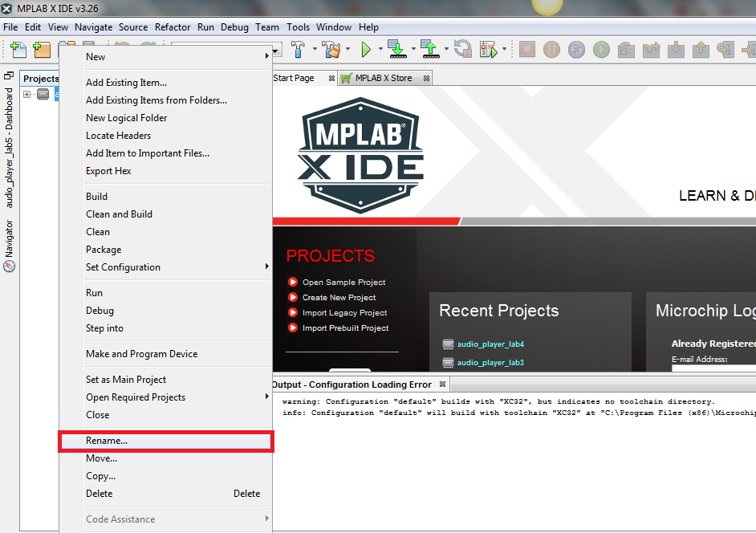Click the Make and Program Device icon
Image resolution: width=756 pixels, height=533 pixels.
click(x=398, y=49)
